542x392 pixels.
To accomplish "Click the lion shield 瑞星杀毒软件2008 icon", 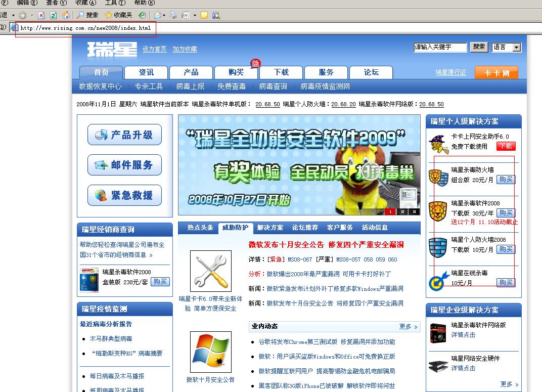I will pyautogui.click(x=438, y=211).
